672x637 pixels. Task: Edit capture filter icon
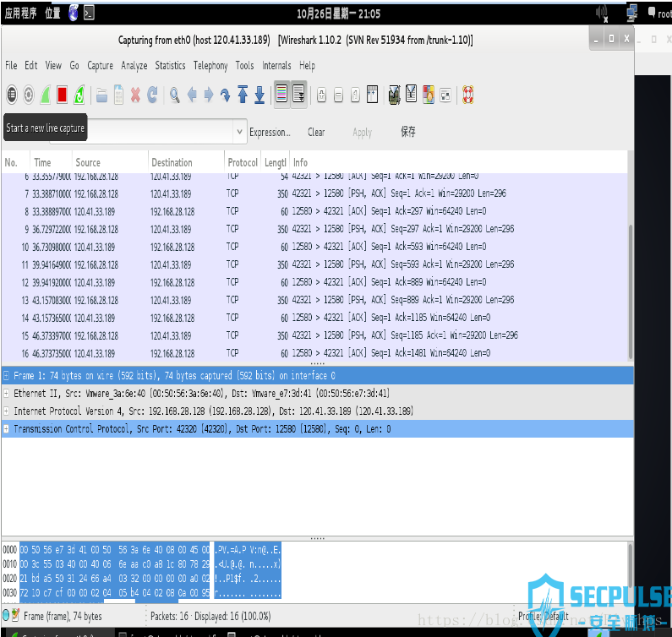point(394,95)
